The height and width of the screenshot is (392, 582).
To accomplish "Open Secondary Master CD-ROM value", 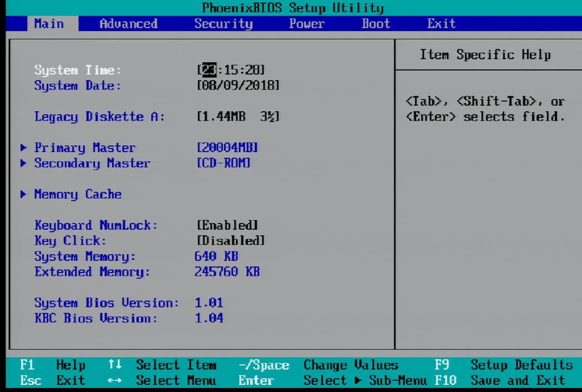I will [224, 163].
